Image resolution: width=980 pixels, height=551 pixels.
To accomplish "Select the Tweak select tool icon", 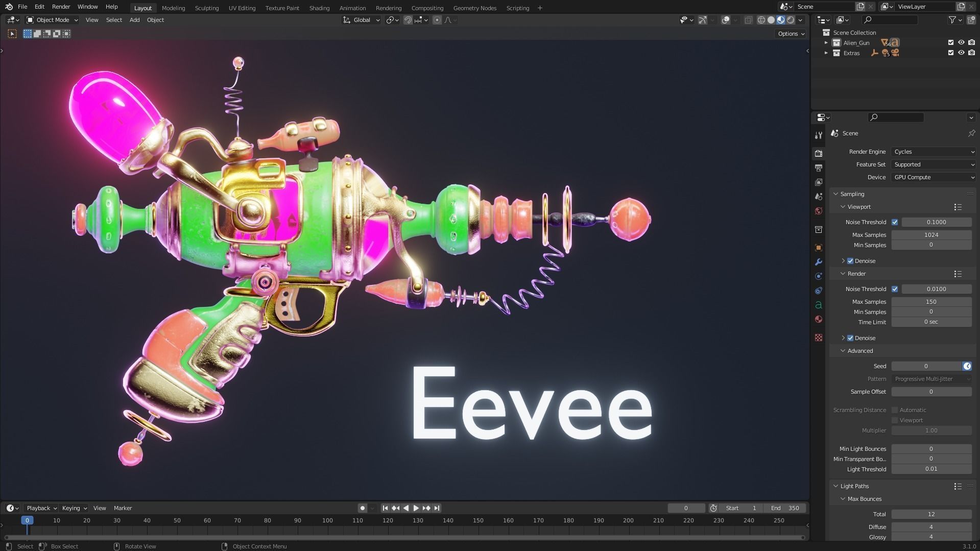I will point(12,34).
